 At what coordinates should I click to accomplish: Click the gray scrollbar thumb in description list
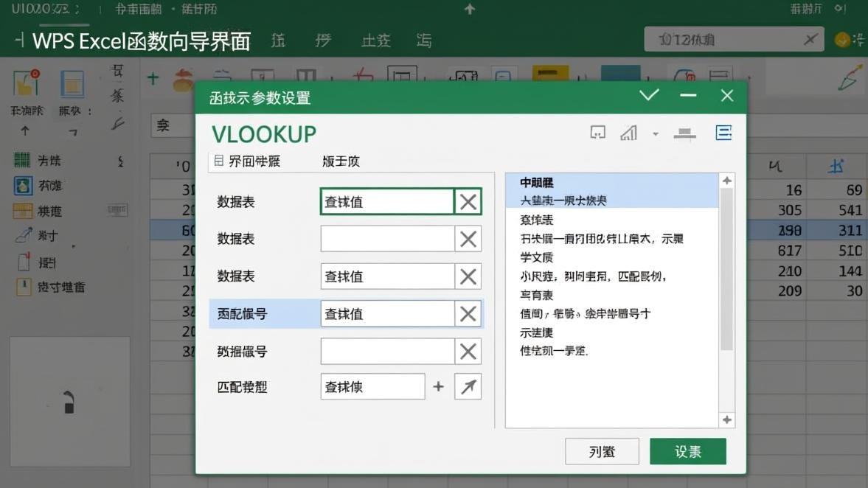727,270
